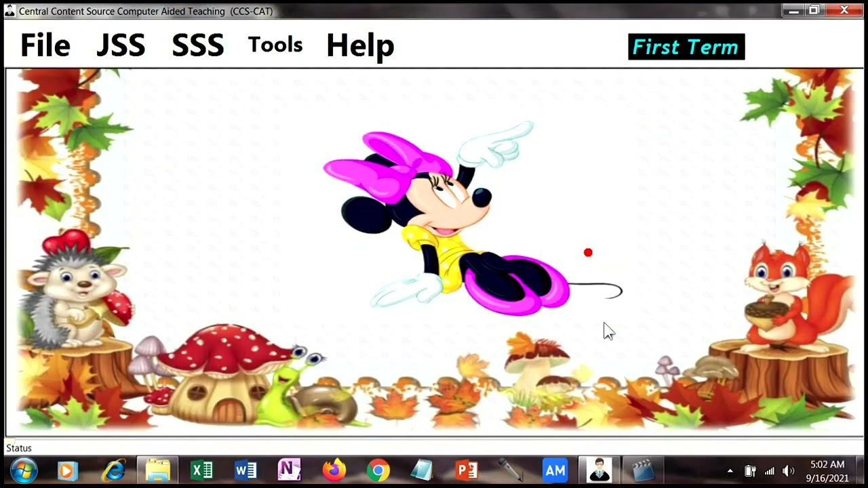868x488 pixels.
Task: Minimize the CCS-CAT window
Action: point(793,10)
